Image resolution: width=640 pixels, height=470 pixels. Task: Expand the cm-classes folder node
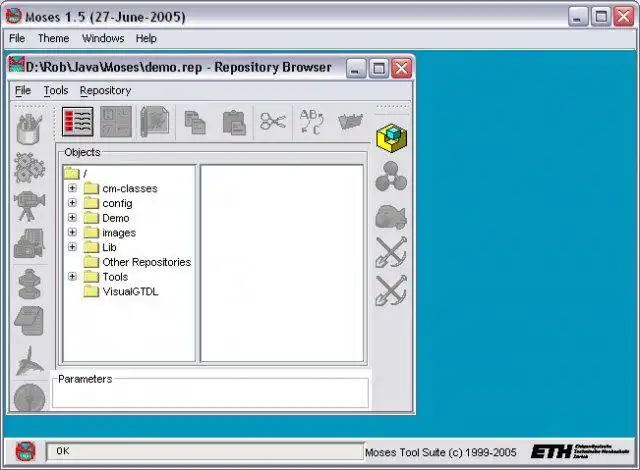coord(72,188)
